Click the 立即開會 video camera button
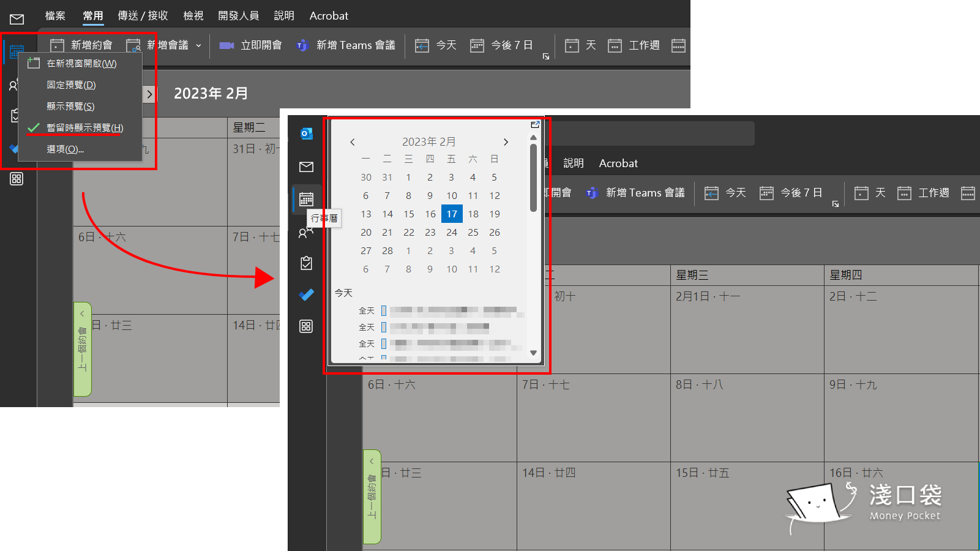Screen dimensions: 980x551 coord(251,45)
